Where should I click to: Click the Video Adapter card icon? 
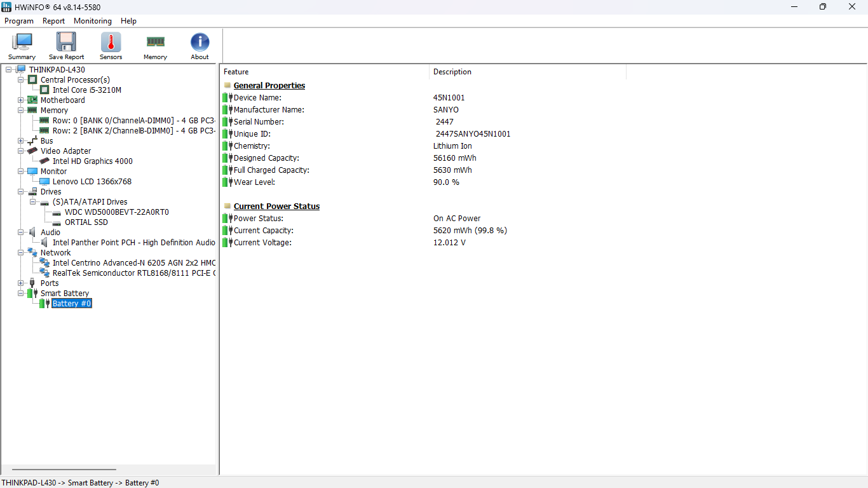click(x=32, y=151)
